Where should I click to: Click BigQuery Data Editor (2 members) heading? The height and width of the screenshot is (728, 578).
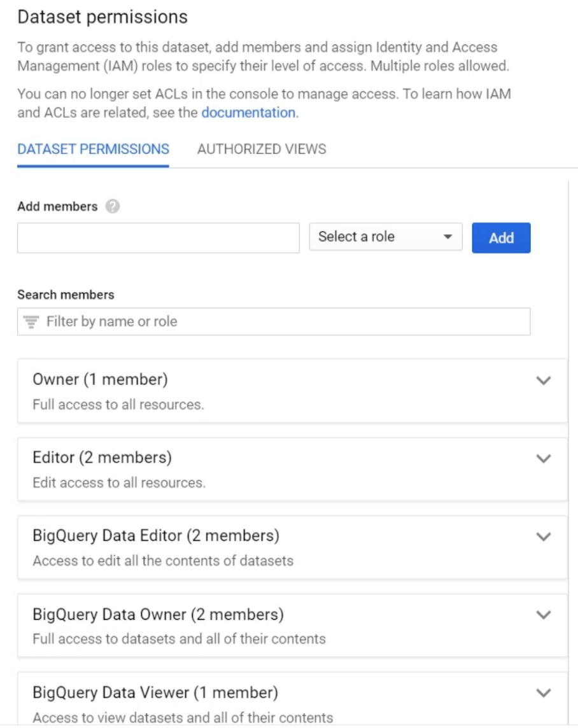pos(156,536)
